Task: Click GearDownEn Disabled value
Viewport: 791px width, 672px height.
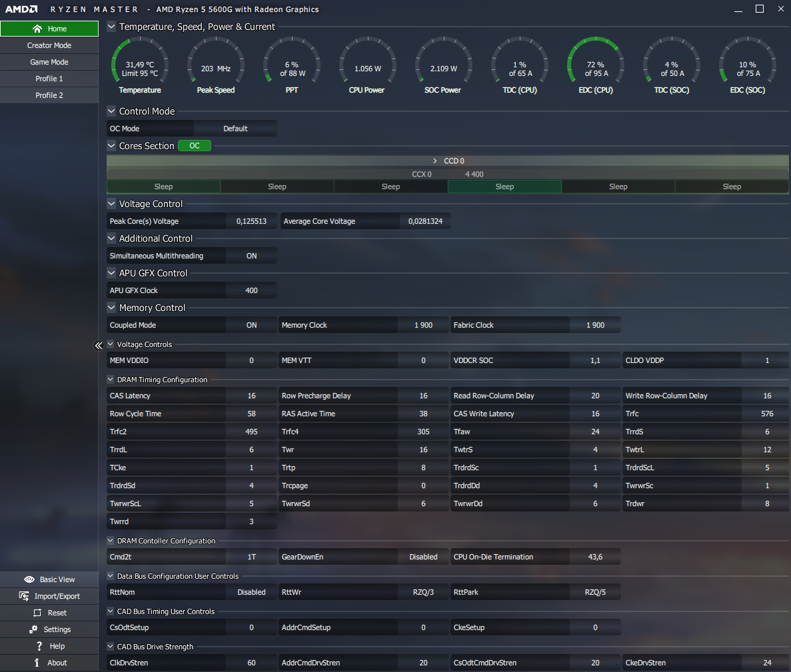Action: coord(423,557)
